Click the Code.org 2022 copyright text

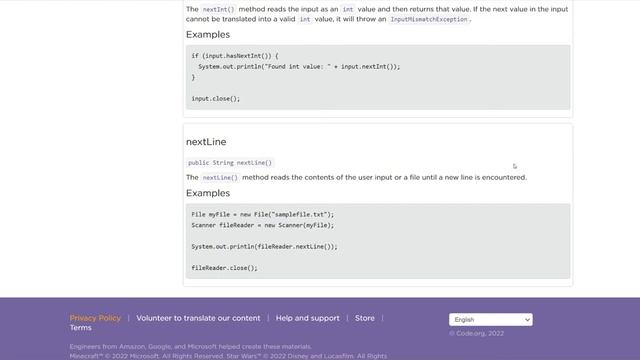[476, 333]
